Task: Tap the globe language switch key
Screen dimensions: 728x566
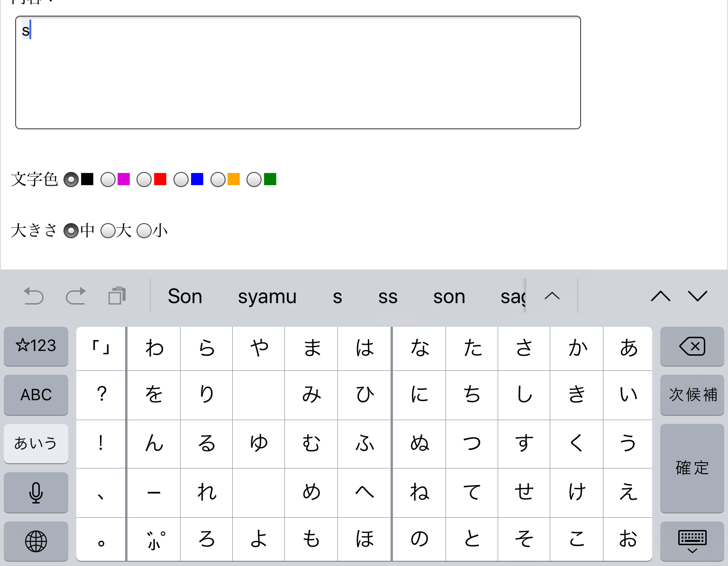Action: tap(36, 541)
